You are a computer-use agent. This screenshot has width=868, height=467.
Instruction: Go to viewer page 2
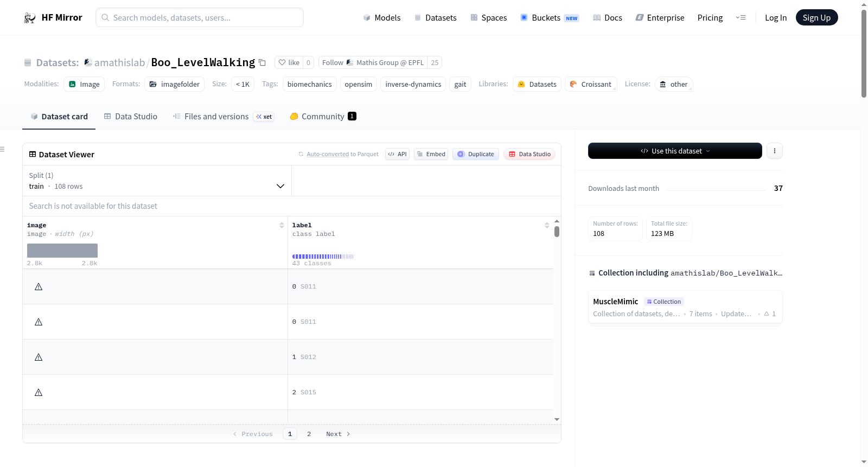[309, 434]
